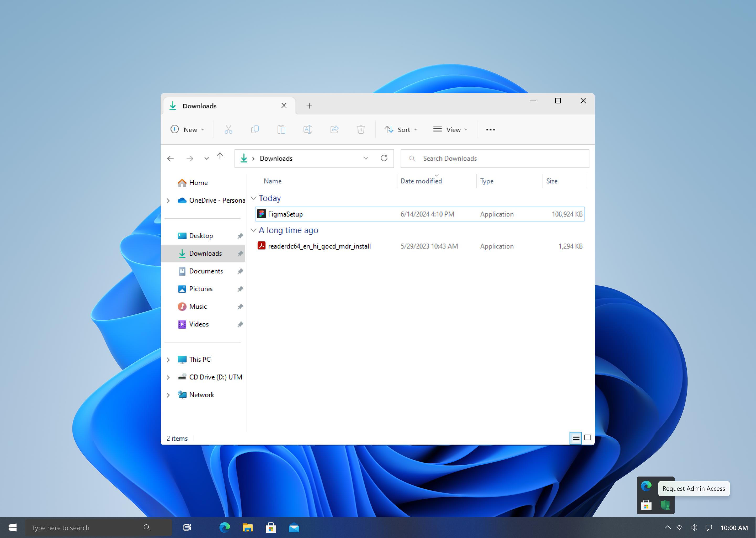Click the Cut scissors icon in toolbar
The height and width of the screenshot is (538, 756).
(228, 130)
